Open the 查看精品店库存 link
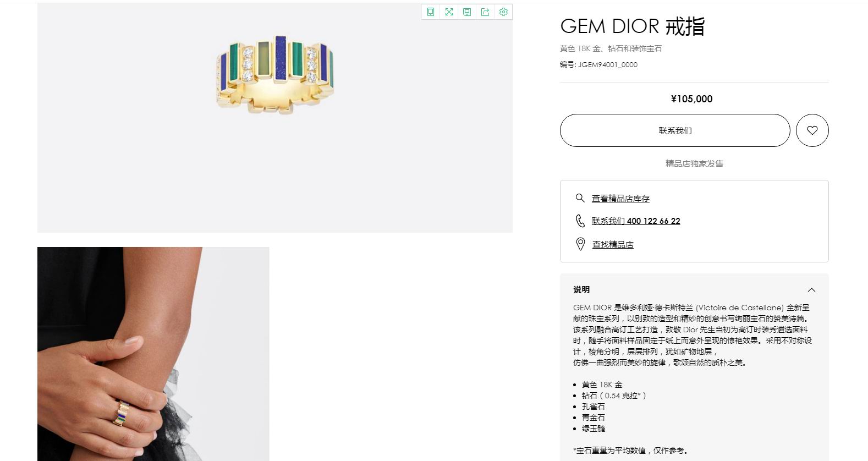868x461 pixels. tap(620, 199)
